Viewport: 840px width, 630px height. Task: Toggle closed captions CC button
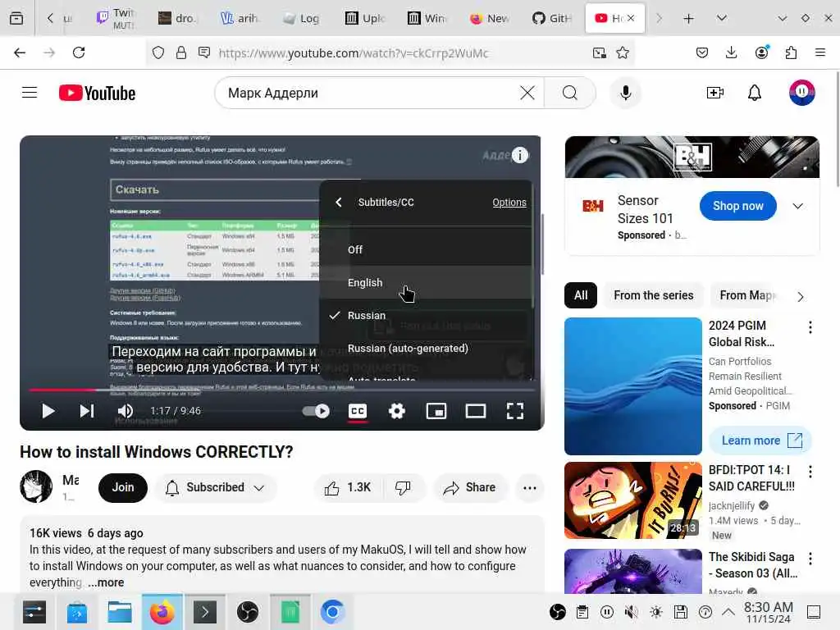coord(358,411)
